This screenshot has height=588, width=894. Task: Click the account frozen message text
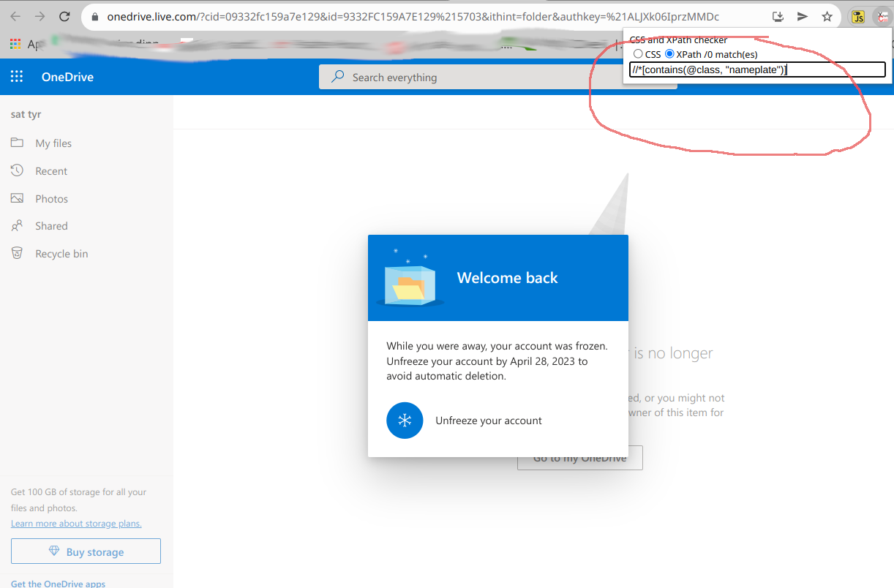(497, 361)
